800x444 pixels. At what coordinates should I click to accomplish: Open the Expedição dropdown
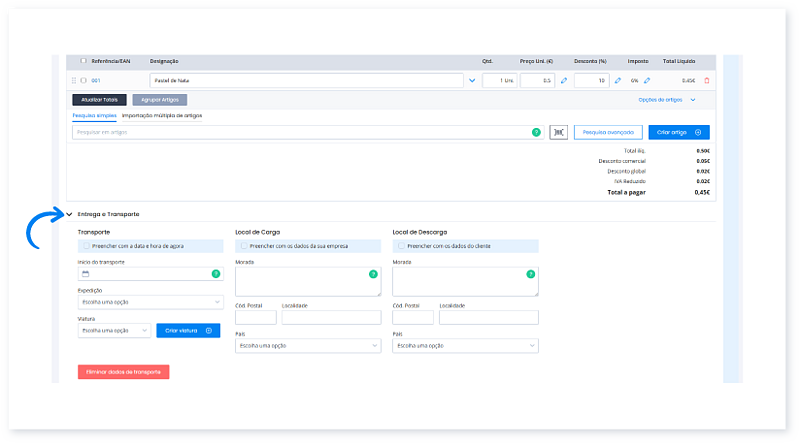click(x=150, y=302)
